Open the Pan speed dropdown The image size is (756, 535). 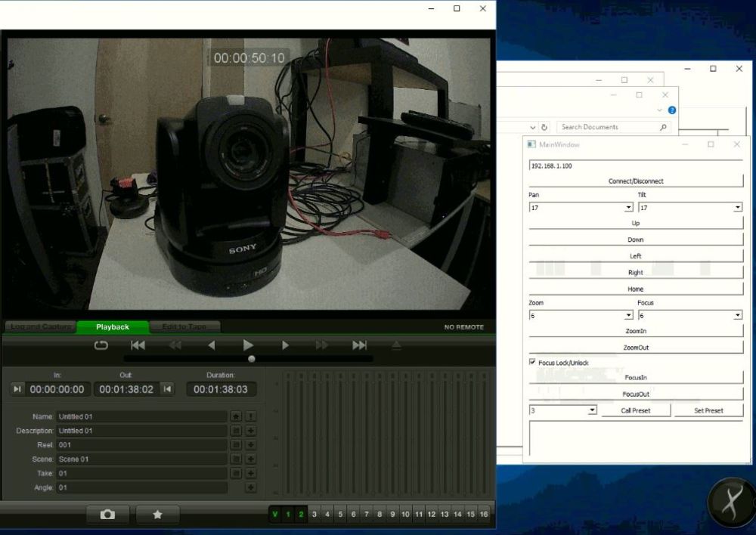click(x=628, y=207)
